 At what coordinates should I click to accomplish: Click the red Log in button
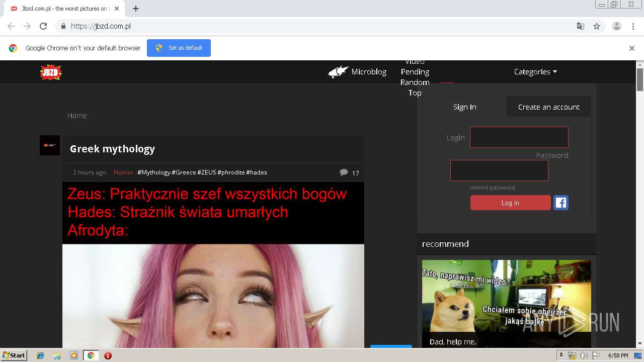[x=510, y=203]
